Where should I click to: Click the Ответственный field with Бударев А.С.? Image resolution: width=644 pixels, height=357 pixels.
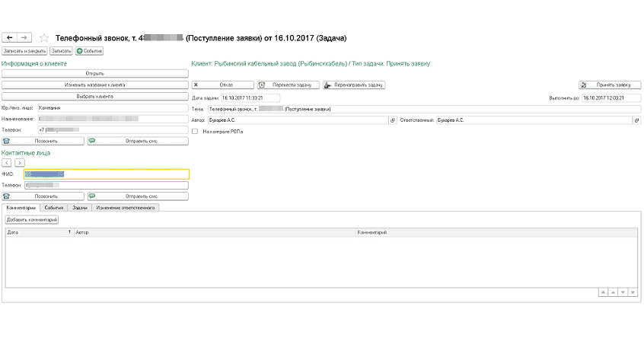click(534, 120)
